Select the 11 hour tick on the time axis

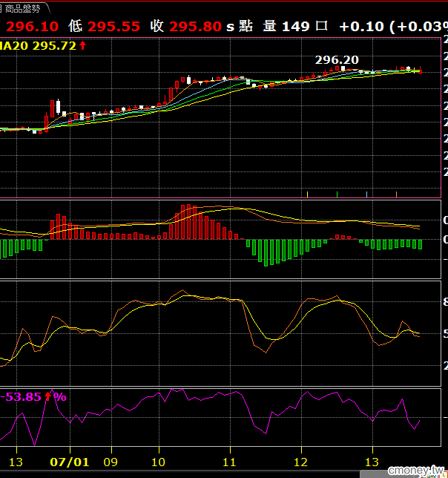230,462
